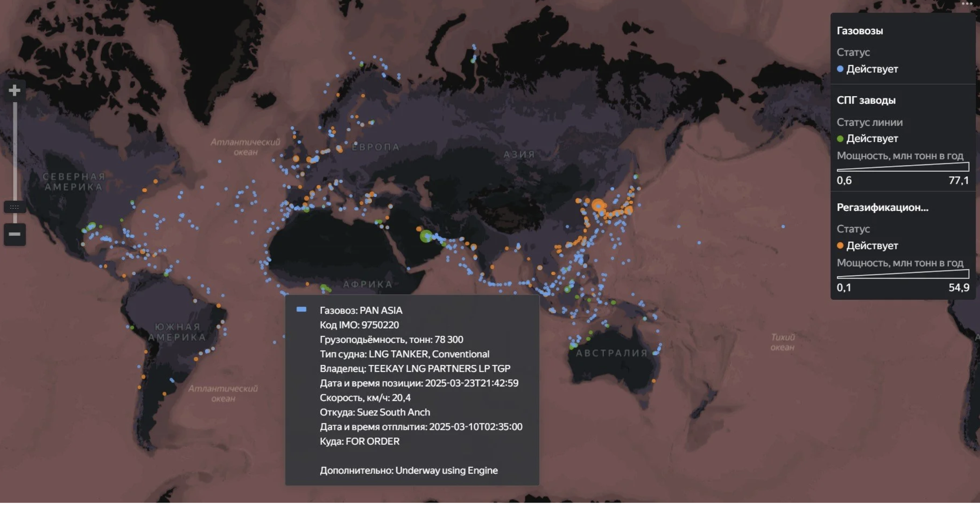The image size is (980, 505).
Task: Click the large orange terminal marker near Korea
Action: pos(598,205)
